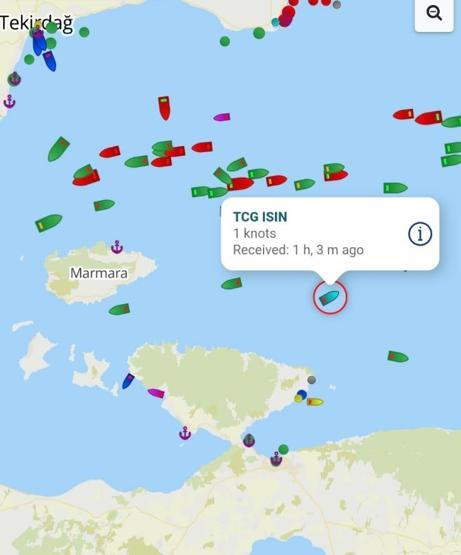The width and height of the screenshot is (461, 555).
Task: Select the large green vessel below Tekirdağ
Action: tap(58, 149)
